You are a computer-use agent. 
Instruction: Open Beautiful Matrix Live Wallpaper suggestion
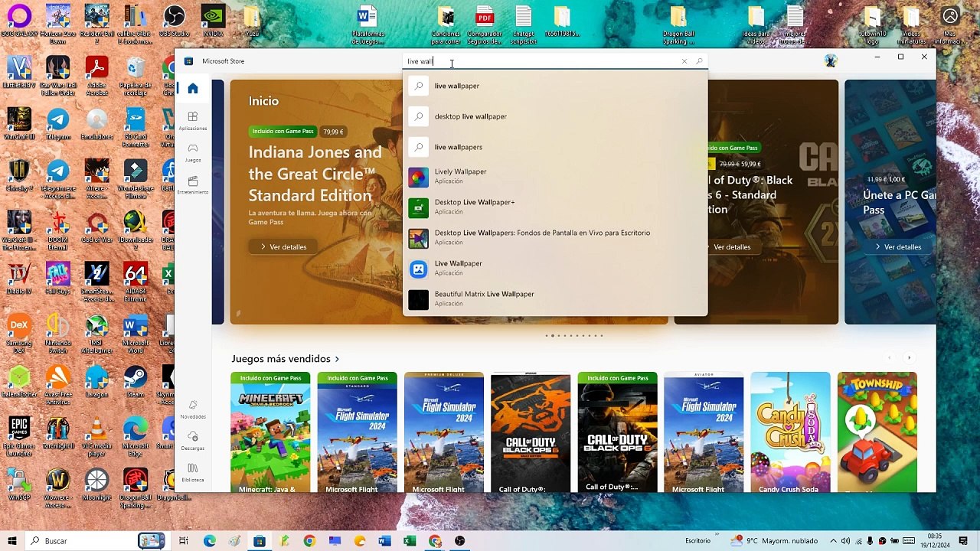point(555,298)
